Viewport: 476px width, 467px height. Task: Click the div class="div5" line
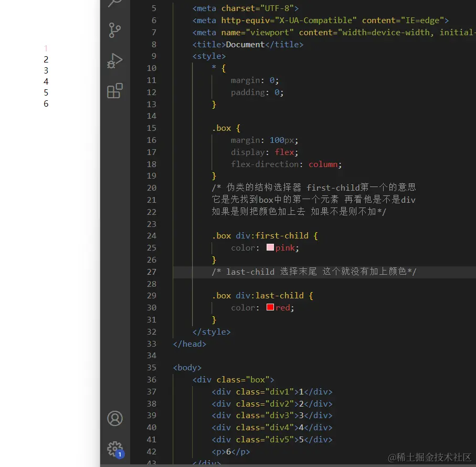tap(272, 439)
